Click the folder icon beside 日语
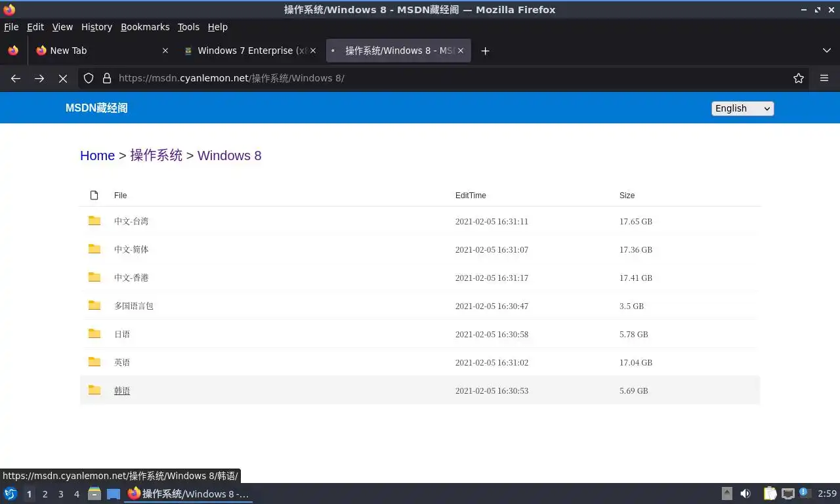 (94, 333)
